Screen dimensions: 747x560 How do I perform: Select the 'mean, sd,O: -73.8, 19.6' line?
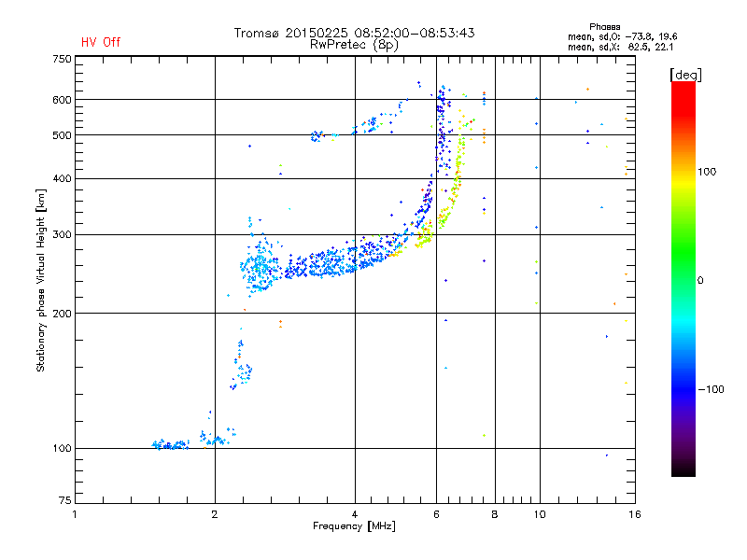coord(622,36)
